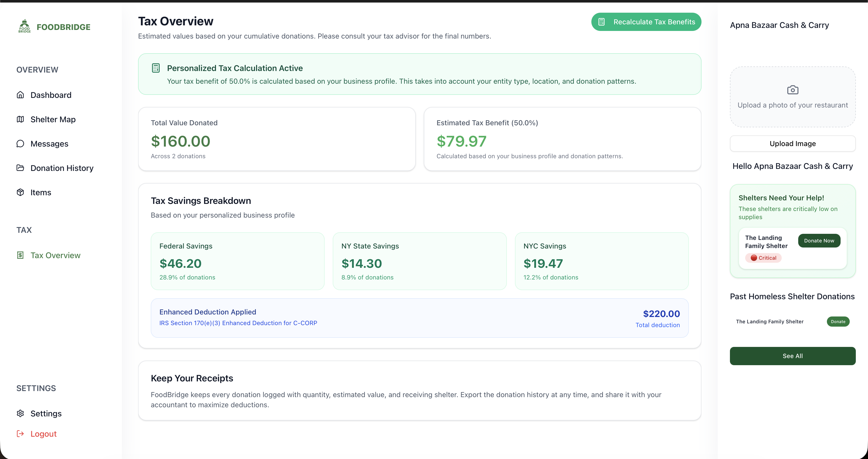This screenshot has height=459, width=868.
Task: Click the FoodBridge logo icon
Action: (24, 26)
